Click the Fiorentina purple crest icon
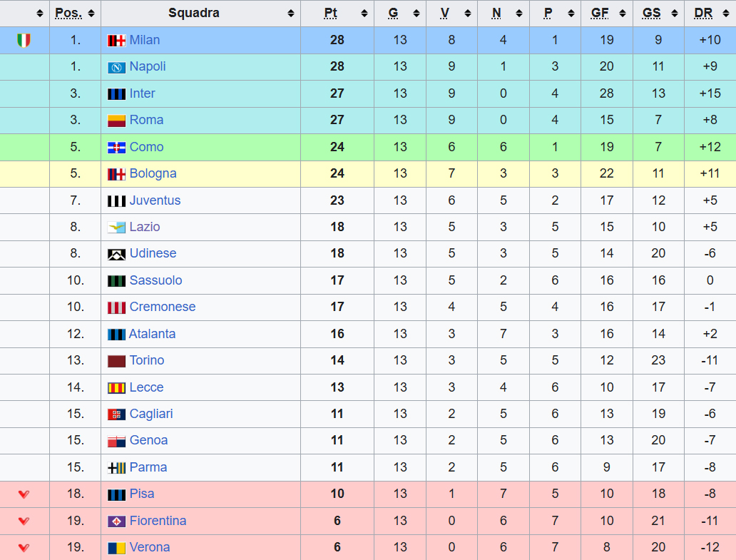Viewport: 736px width, 560px height. point(116,521)
